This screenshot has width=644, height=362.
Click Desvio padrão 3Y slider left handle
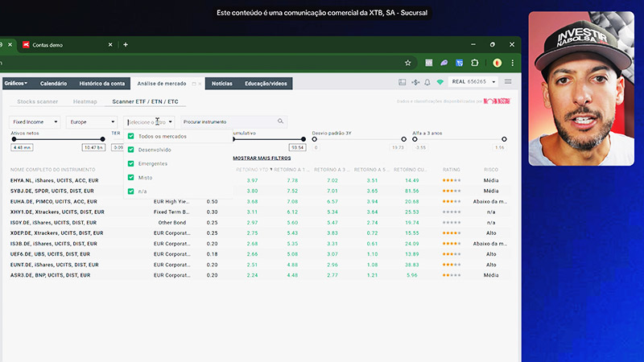[x=315, y=139]
